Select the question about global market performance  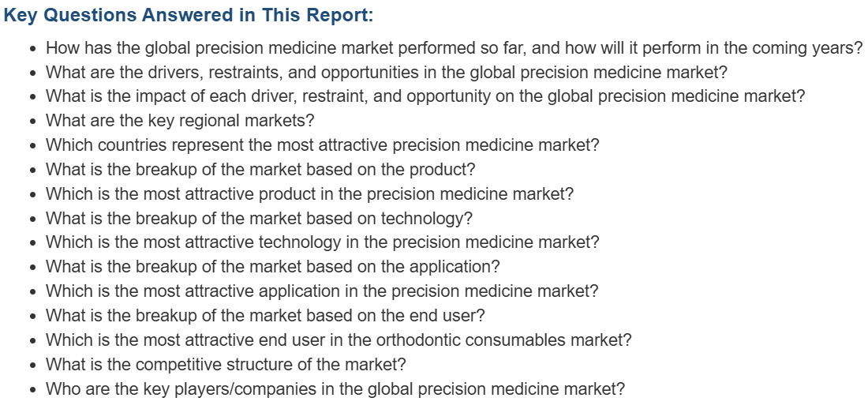point(454,48)
